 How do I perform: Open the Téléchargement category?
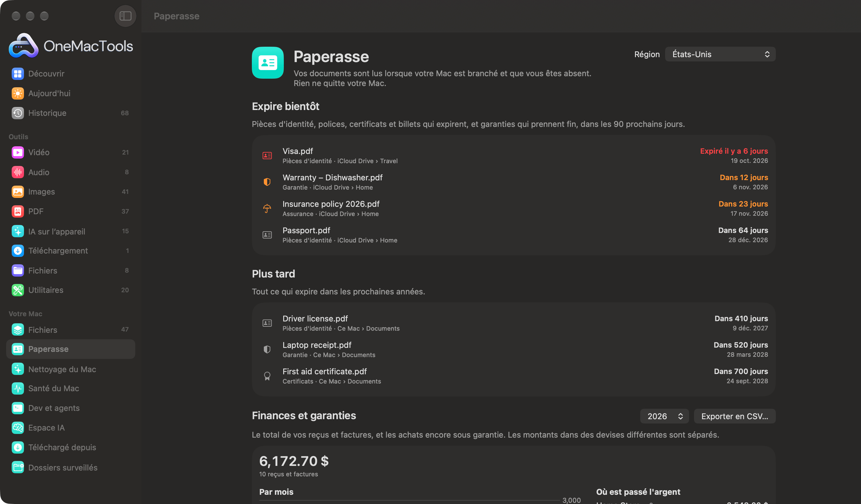(x=70, y=251)
